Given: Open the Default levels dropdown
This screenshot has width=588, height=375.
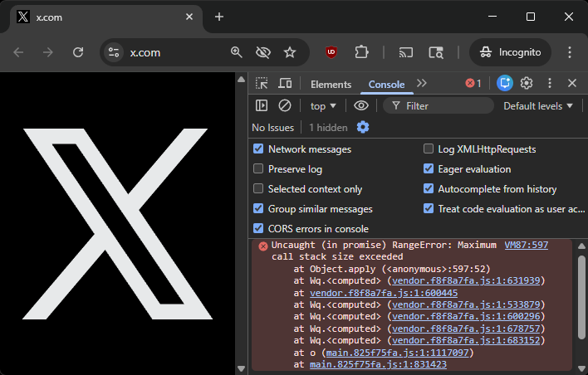Looking at the screenshot, I should pos(537,106).
